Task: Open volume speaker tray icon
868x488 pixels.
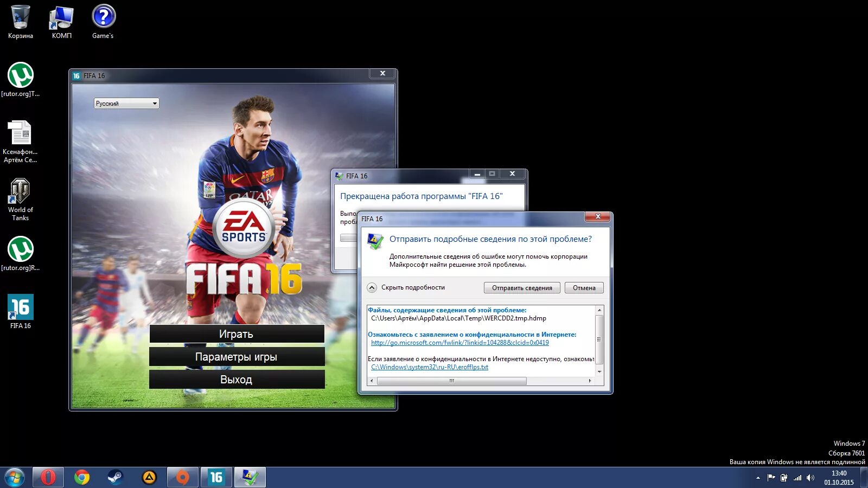Action: (810, 478)
